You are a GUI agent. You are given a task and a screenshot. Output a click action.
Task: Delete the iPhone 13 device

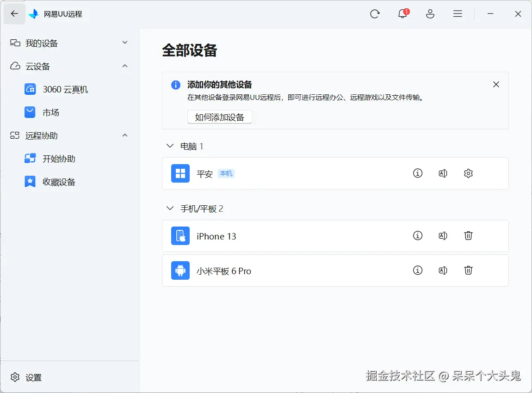tap(468, 235)
